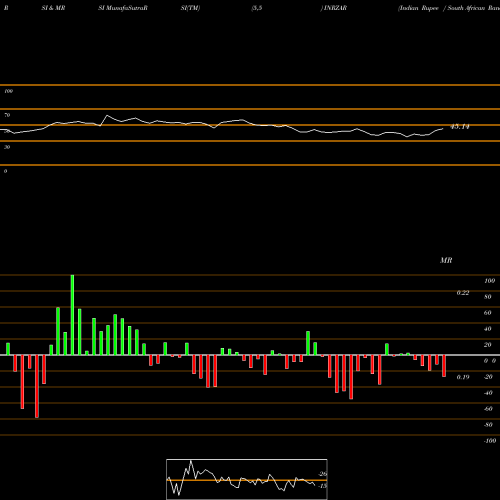Click the peak of the white RSI line
Screen dimensions: 500x500
(107, 116)
